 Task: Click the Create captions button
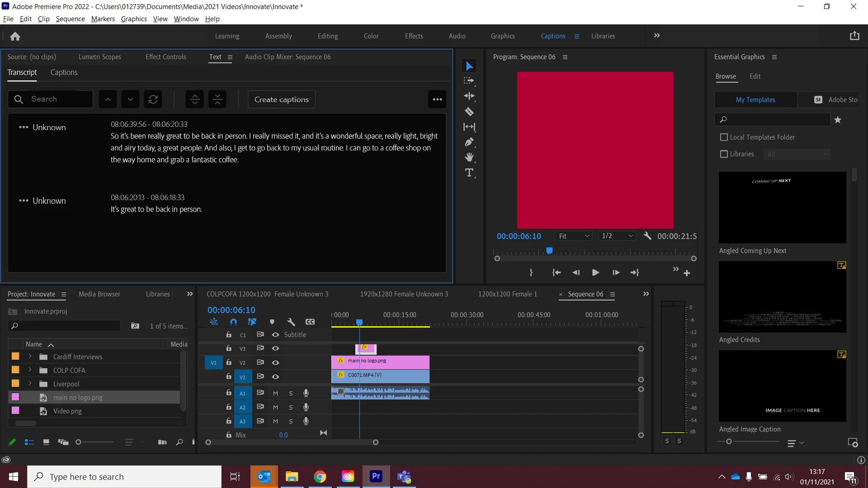coord(281,99)
